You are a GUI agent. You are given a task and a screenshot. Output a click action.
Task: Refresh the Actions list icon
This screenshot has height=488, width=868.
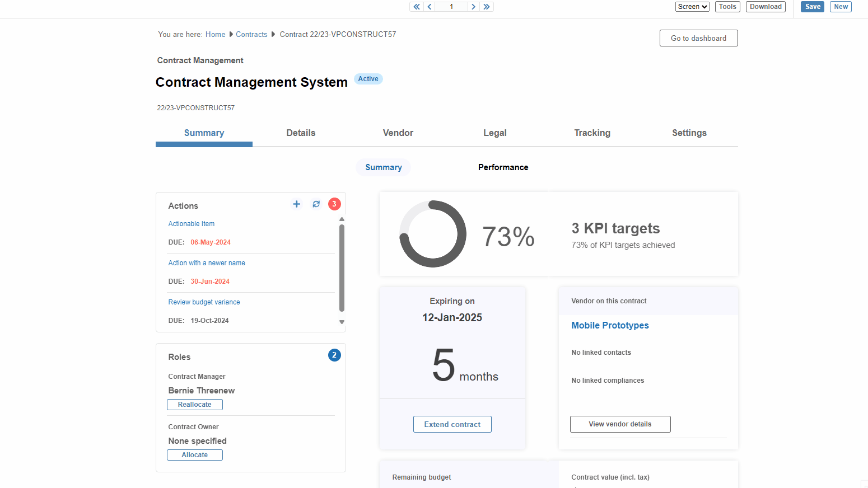(316, 204)
